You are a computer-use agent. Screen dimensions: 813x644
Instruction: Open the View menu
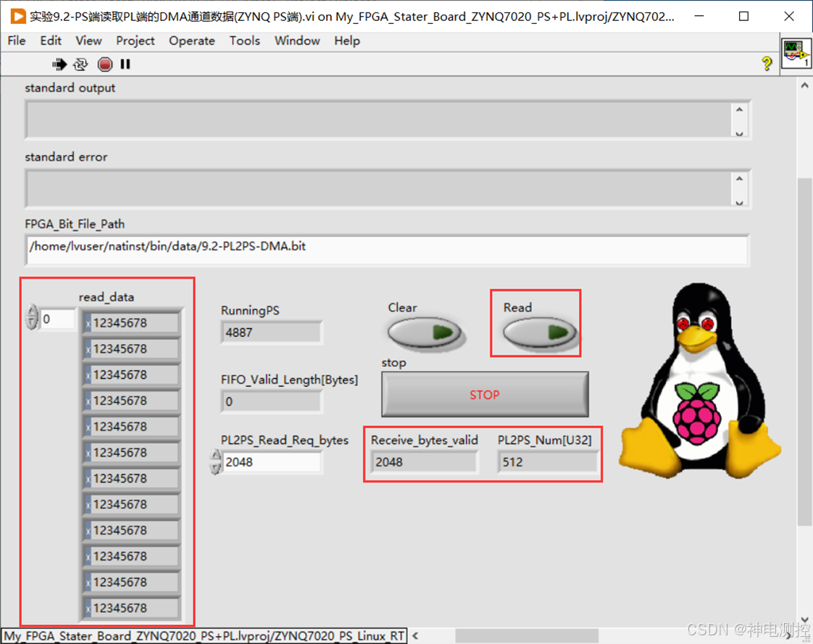[x=88, y=41]
